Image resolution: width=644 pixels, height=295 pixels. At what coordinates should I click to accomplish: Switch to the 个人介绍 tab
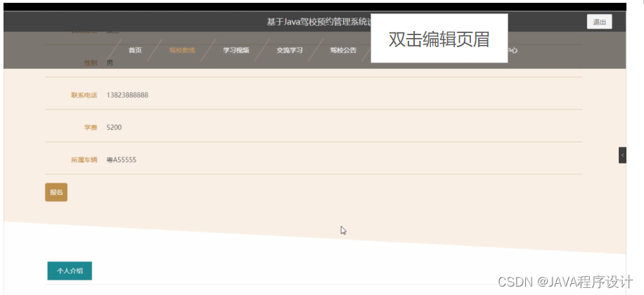(x=70, y=271)
